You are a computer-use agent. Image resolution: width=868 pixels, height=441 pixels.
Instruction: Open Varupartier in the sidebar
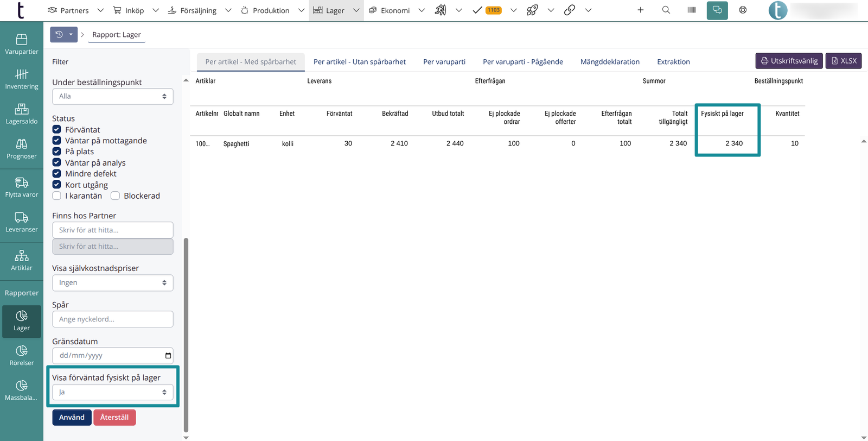click(22, 45)
